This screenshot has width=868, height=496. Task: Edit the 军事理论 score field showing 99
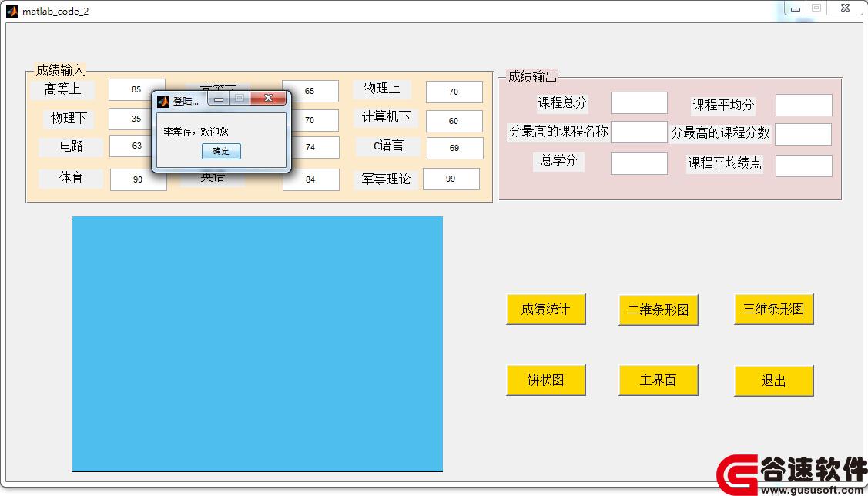pos(451,179)
